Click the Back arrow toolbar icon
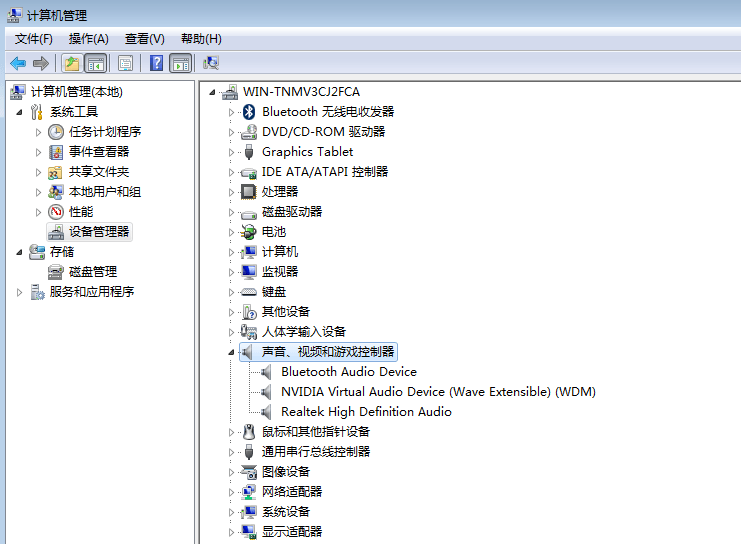Viewport: 741px width, 544px height. point(18,63)
